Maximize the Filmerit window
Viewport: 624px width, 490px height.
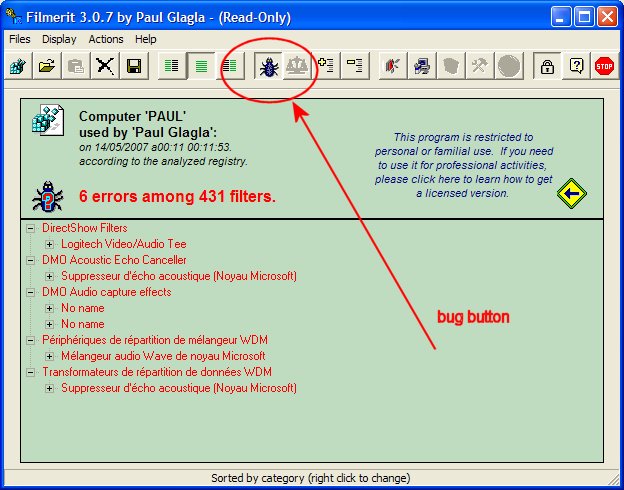(x=584, y=17)
